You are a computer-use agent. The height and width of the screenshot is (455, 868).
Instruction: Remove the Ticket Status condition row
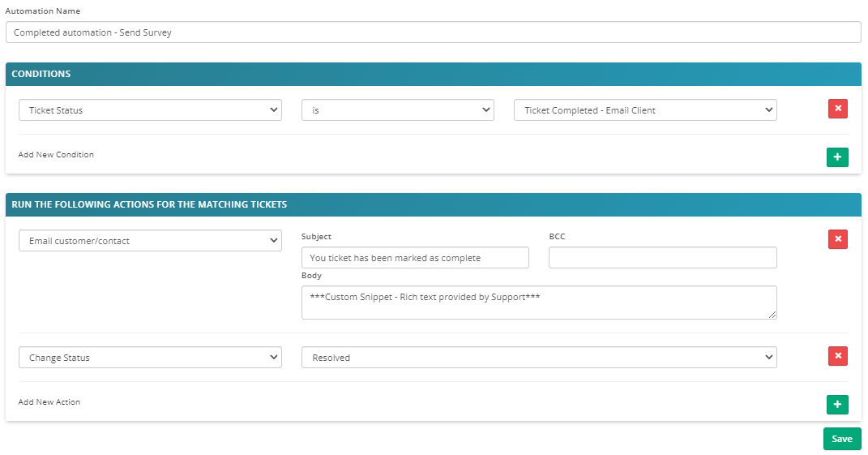[837, 109]
